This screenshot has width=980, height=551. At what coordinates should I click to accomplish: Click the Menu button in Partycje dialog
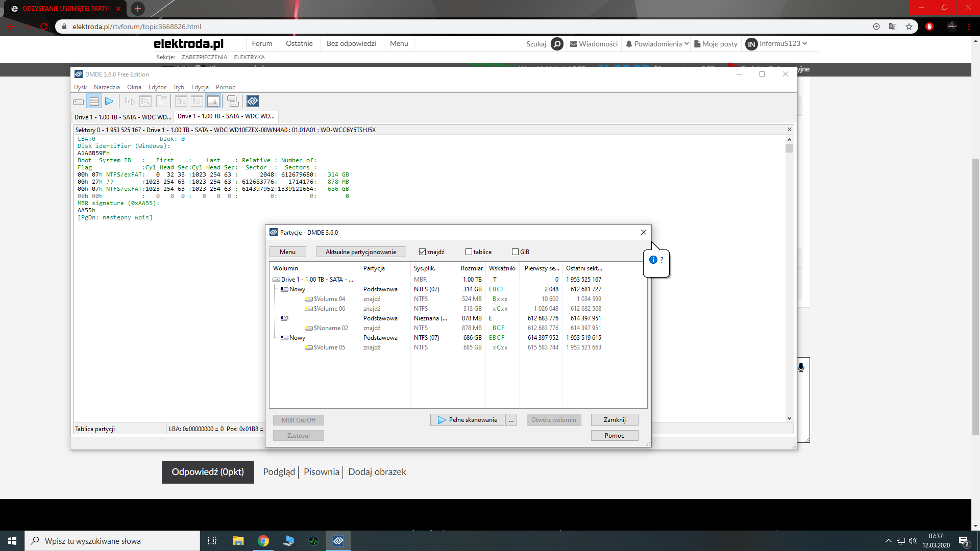tap(287, 252)
